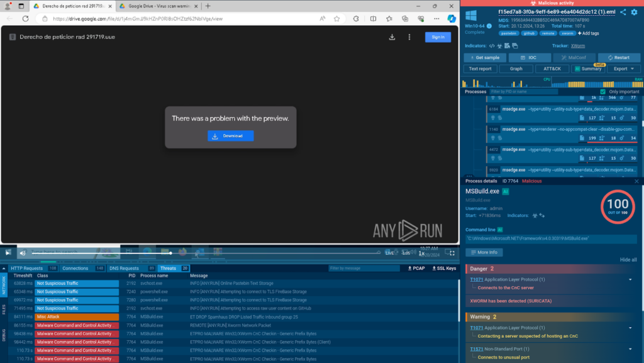Click the AI icon next to Command line
Viewport: 644px width, 363px height.
pos(500,230)
